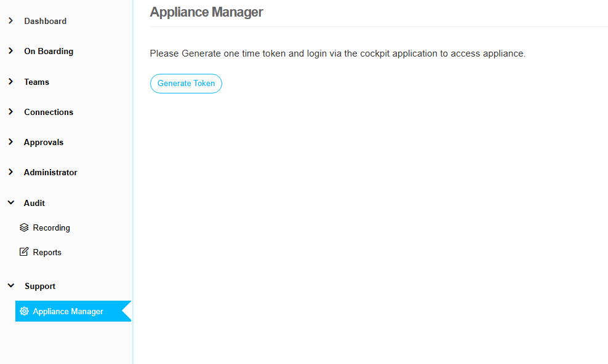608x364 pixels.
Task: Expand the Administrator chevron
Action: click(11, 172)
